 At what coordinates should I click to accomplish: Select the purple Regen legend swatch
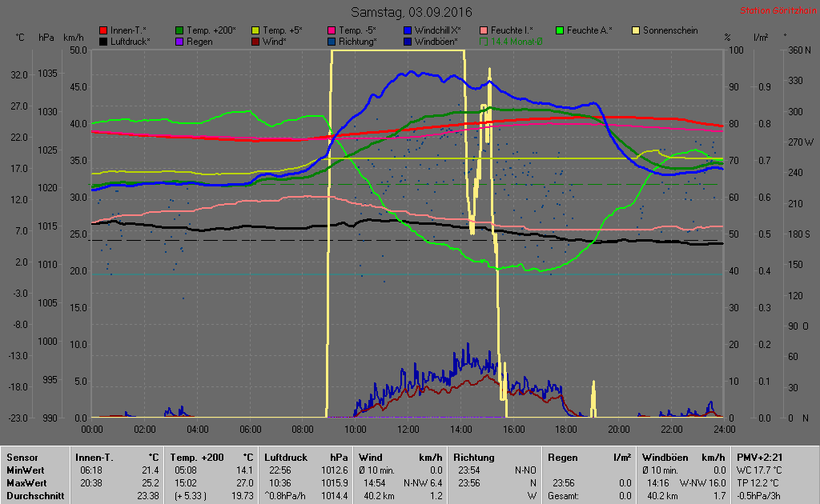coord(179,42)
